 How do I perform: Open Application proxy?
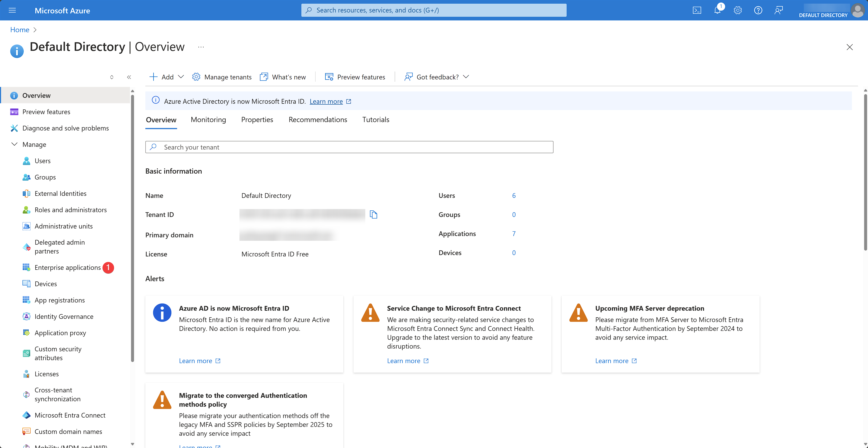click(x=60, y=333)
